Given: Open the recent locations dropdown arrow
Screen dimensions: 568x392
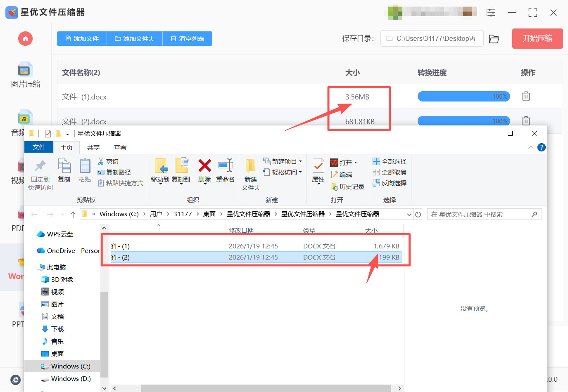Looking at the screenshot, I should point(62,215).
